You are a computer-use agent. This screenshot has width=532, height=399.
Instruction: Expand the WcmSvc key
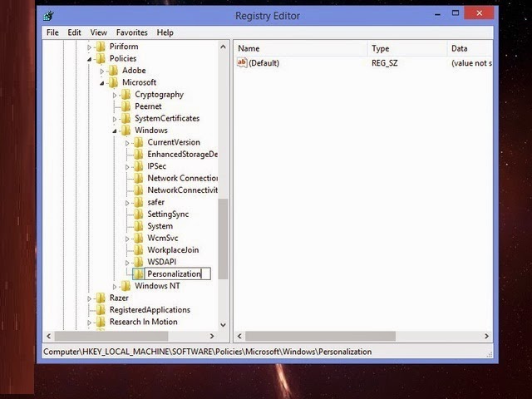(127, 239)
